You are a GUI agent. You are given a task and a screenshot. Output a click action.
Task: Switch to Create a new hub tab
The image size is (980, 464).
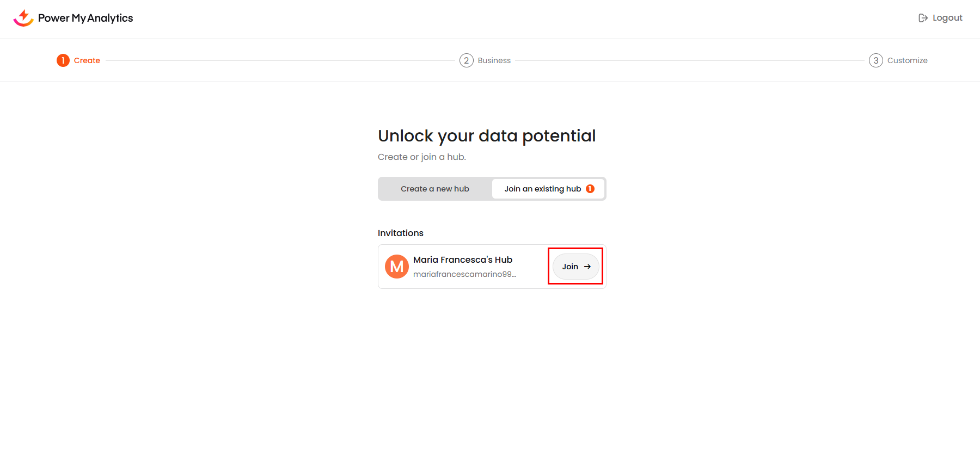pyautogui.click(x=435, y=189)
